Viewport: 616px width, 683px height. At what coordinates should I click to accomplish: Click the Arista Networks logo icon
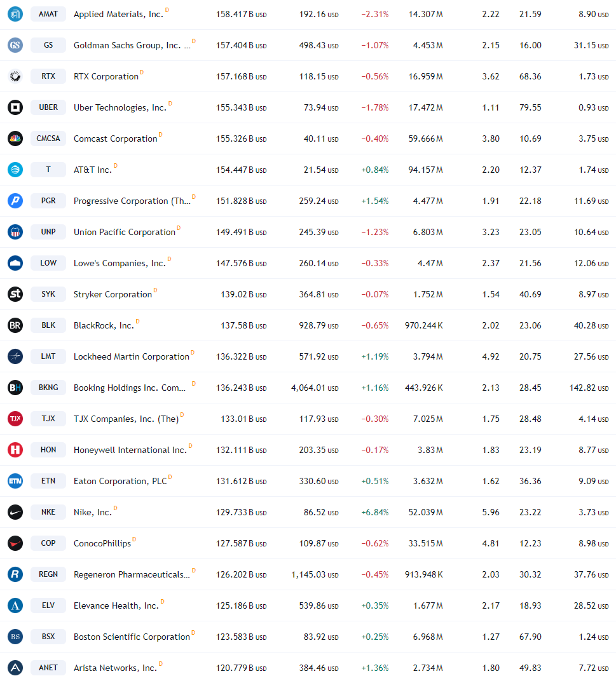[x=15, y=668]
